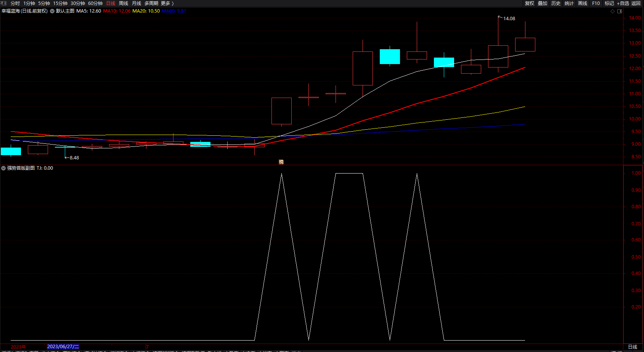The width and height of the screenshot is (644, 352).
Task: Click the 1.00 sub-chart axis label
Action: (x=636, y=173)
